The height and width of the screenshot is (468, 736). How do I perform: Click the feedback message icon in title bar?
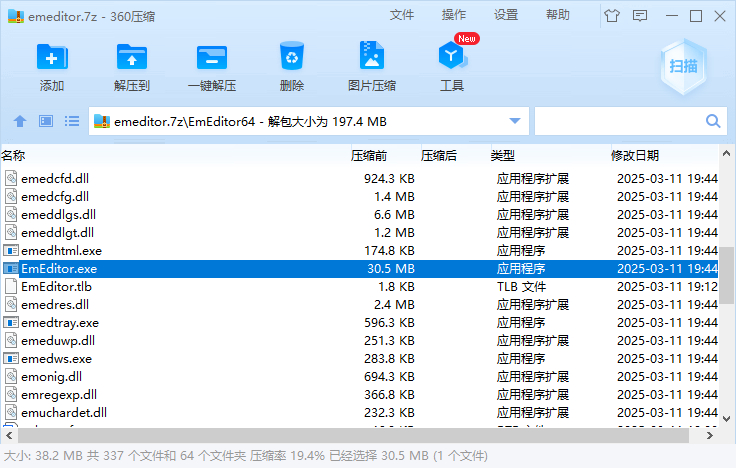point(640,16)
